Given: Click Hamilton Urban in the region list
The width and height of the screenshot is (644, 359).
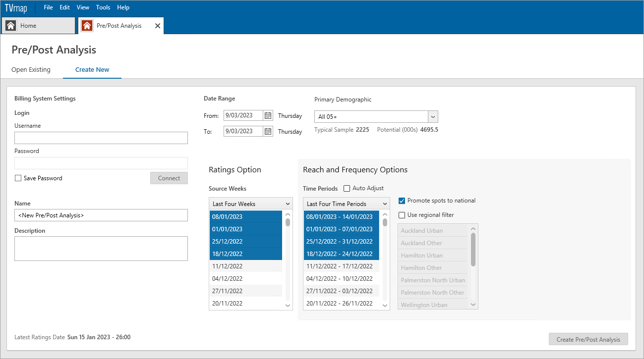Looking at the screenshot, I should tap(433, 256).
